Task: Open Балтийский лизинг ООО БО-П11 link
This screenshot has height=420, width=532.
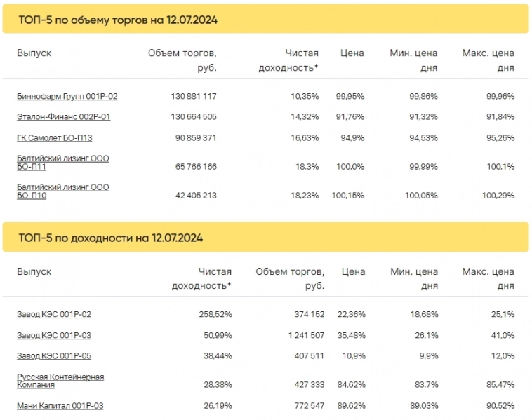Action: pos(62,163)
